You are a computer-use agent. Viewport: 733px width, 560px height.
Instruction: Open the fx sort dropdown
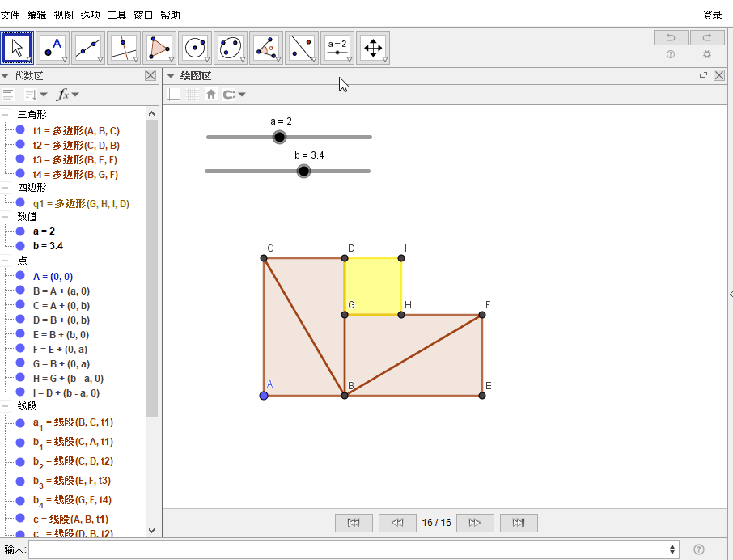click(x=67, y=95)
